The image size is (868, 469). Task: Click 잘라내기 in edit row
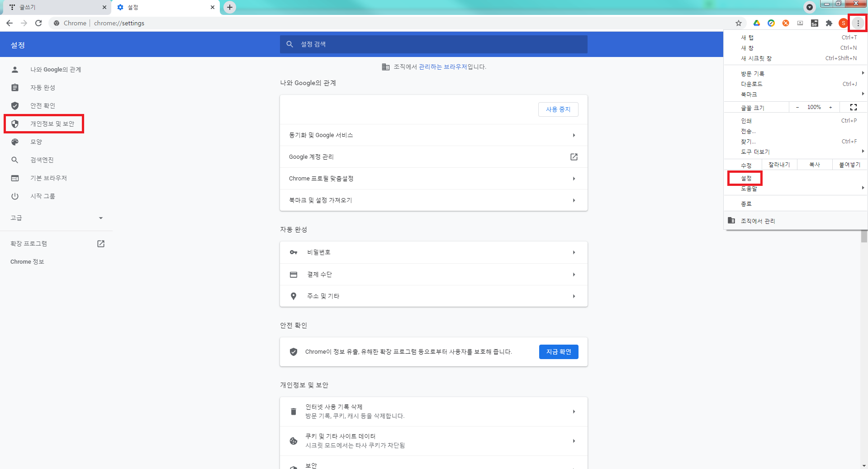tap(779, 165)
